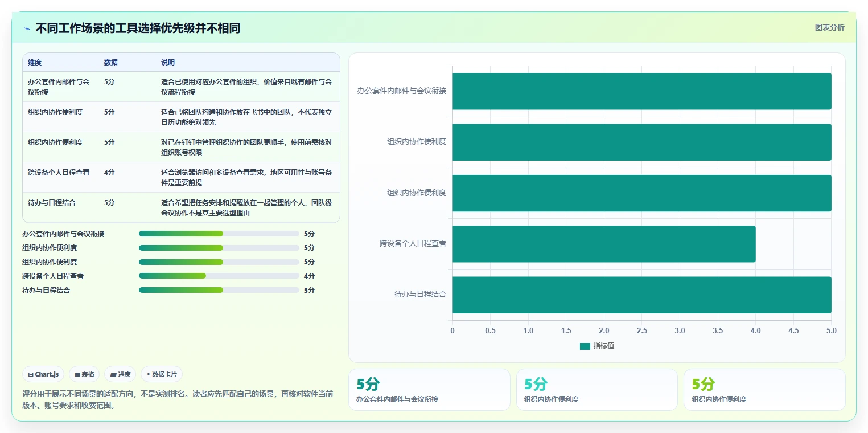Select the Chart.js chip
Viewport: 868px width, 433px height.
pos(44,374)
